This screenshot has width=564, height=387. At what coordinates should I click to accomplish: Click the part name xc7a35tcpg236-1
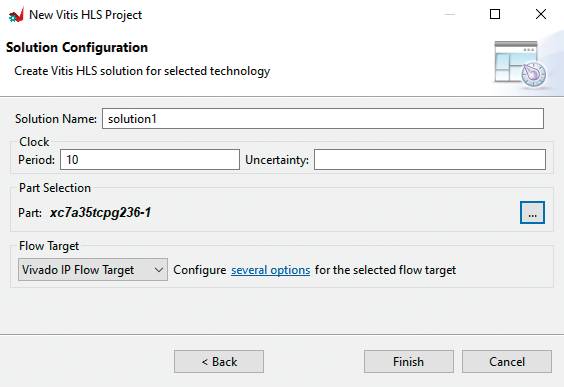(x=100, y=213)
